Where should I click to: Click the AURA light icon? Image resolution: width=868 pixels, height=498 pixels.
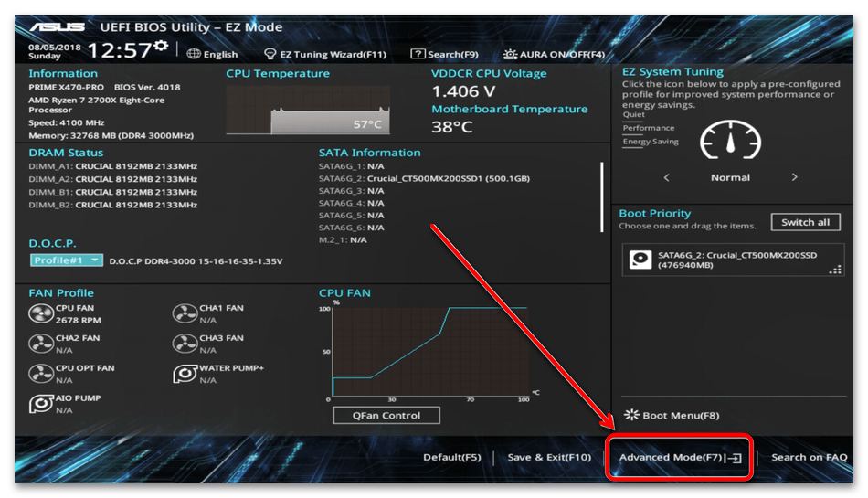pos(510,54)
